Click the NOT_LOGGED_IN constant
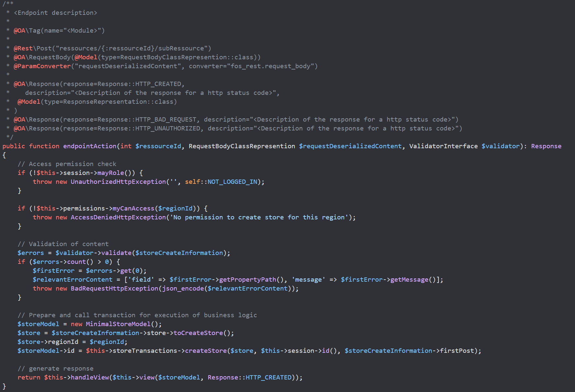The width and height of the screenshot is (575, 392). (x=232, y=182)
